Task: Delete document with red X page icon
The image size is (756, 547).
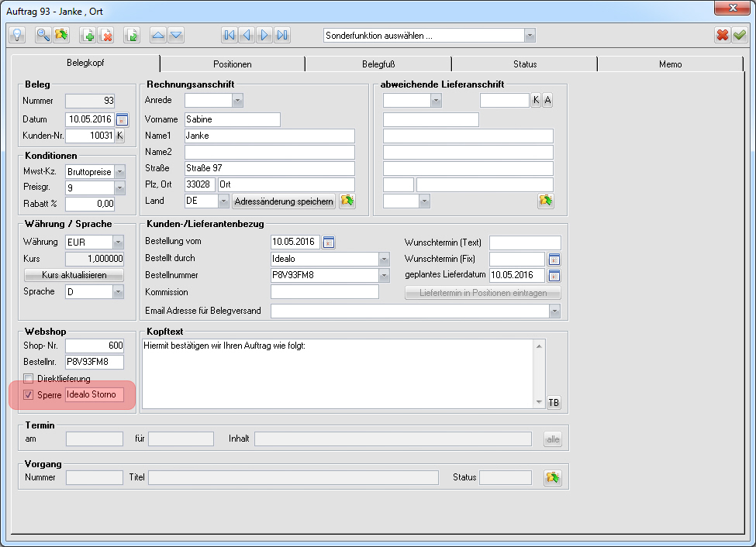Action: pos(106,35)
